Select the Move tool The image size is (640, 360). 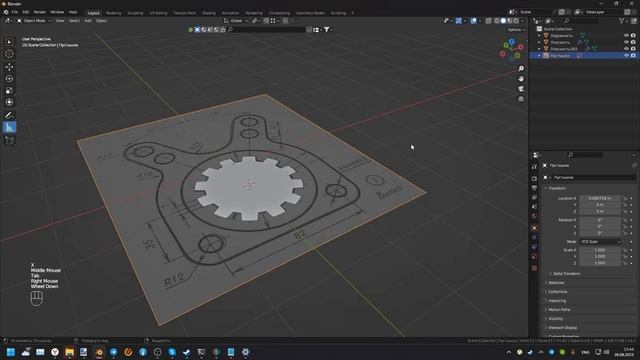click(9, 67)
